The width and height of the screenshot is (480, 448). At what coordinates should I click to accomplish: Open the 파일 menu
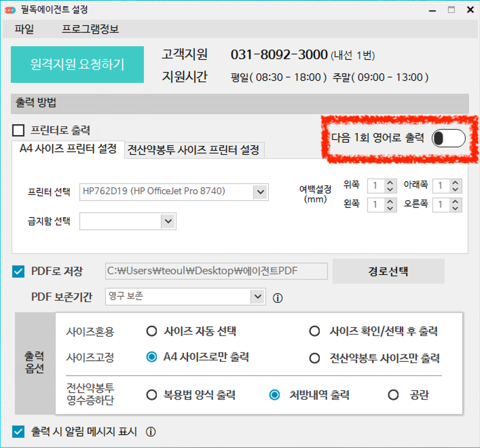(24, 29)
